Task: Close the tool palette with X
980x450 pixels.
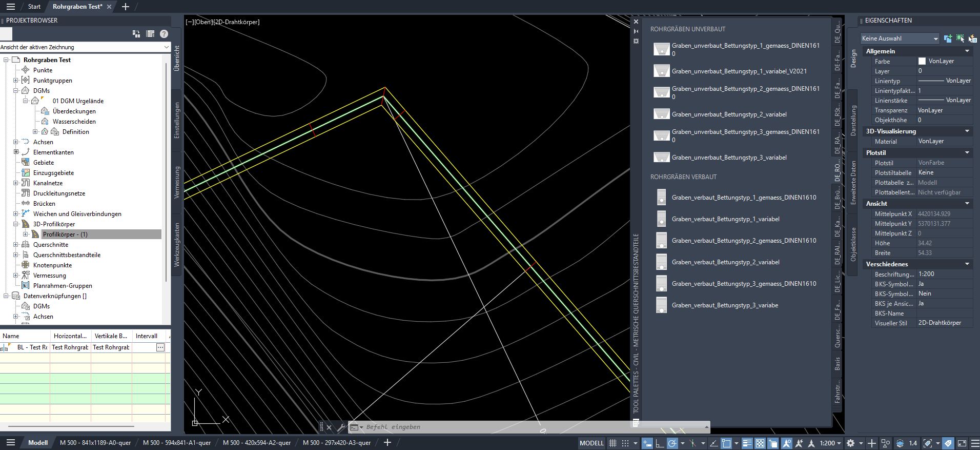Action: click(636, 22)
